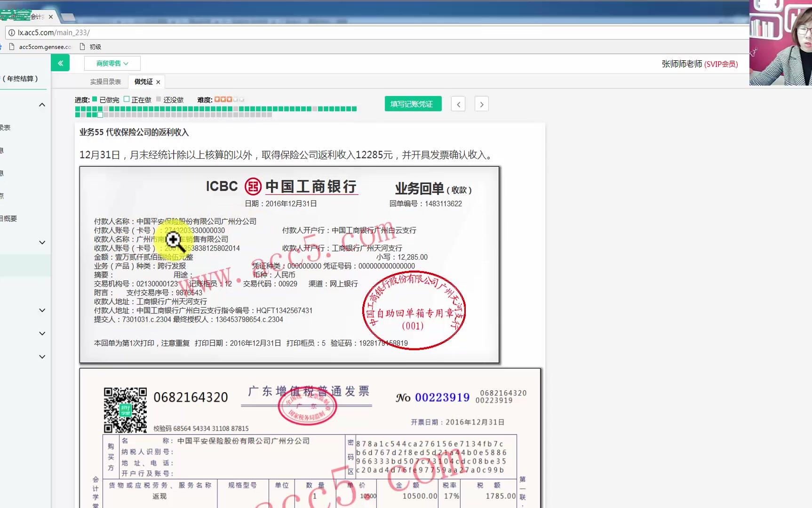This screenshot has width=812, height=508.
Task: Click the payer bank 中国工商银行广州白云支行
Action: [x=374, y=230]
